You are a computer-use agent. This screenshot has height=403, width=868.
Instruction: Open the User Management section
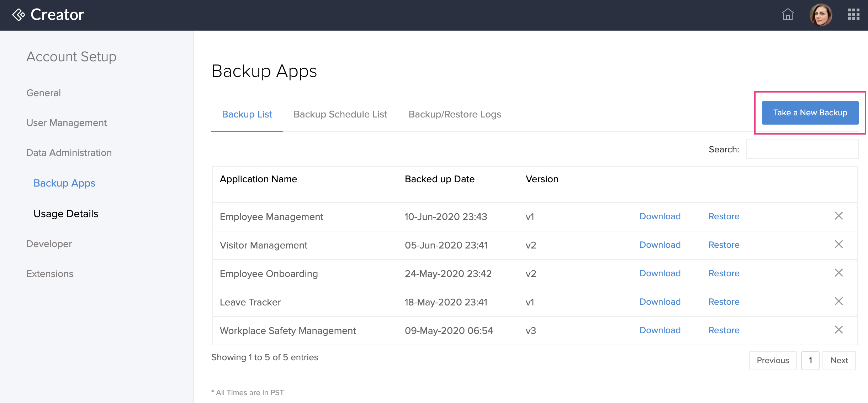coord(66,122)
